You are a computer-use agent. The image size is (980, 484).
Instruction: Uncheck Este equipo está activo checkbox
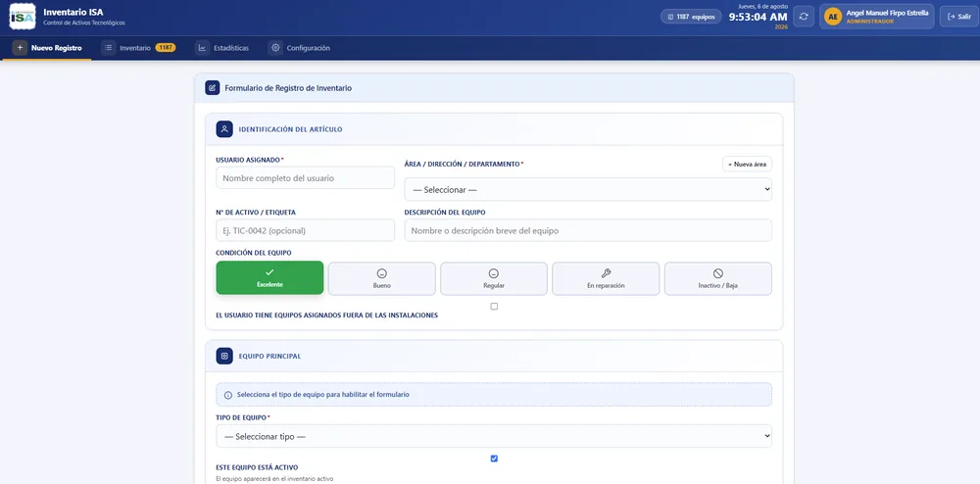point(494,459)
